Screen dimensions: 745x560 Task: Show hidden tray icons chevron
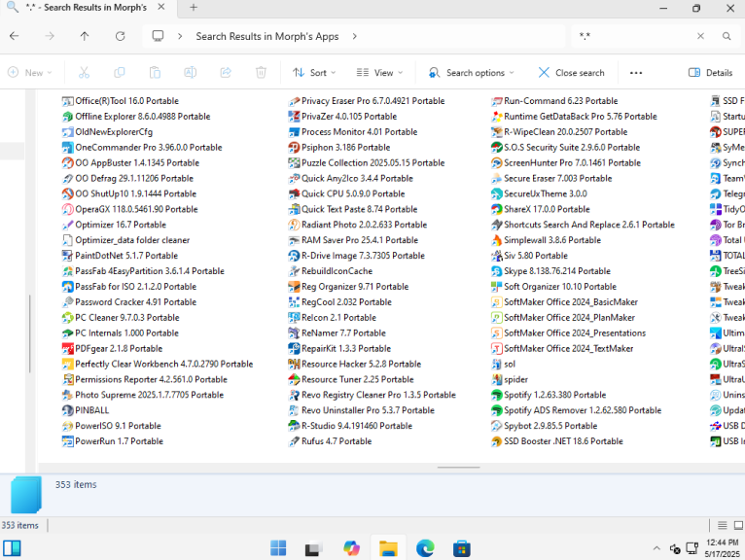(656, 548)
